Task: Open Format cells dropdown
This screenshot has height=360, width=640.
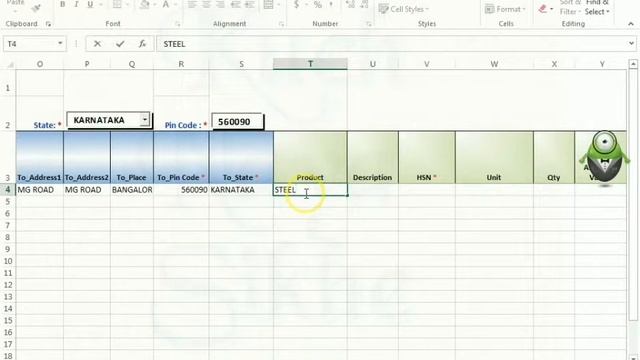Action: pyautogui.click(x=505, y=9)
